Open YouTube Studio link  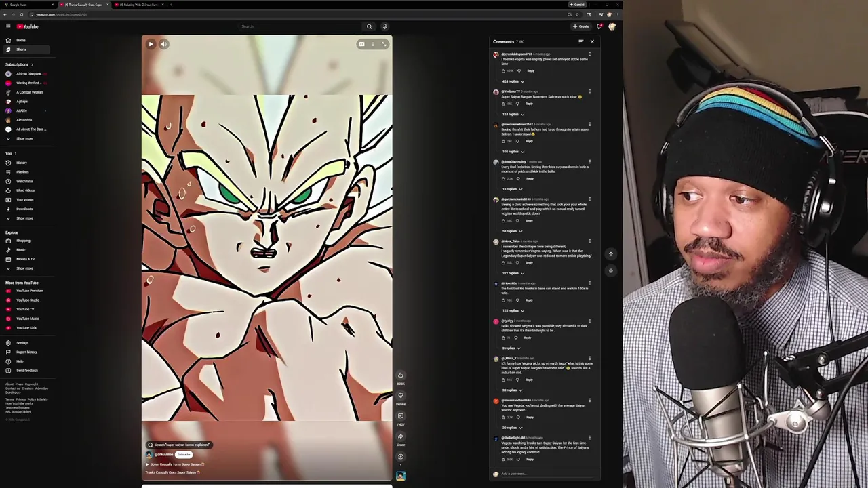click(x=28, y=300)
